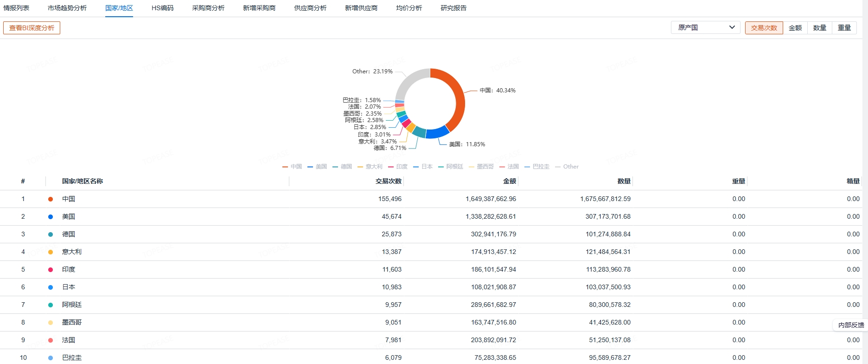This screenshot has width=868, height=364.
Task: Switch to the 采购商分析 tab
Action: pyautogui.click(x=208, y=8)
